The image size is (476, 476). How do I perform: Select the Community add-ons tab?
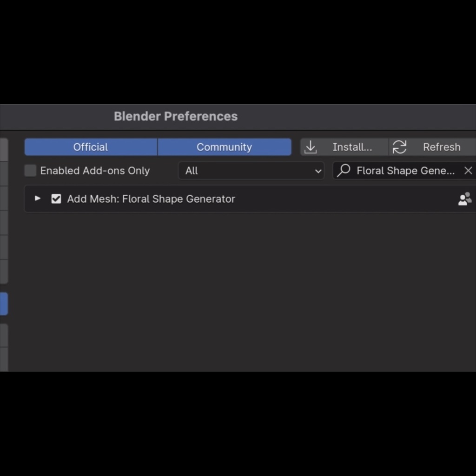pyautogui.click(x=225, y=147)
